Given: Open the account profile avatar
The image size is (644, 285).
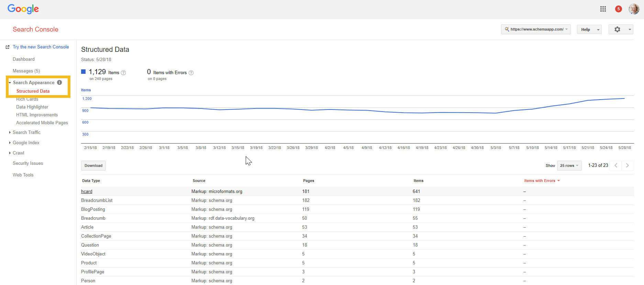Looking at the screenshot, I should 634,9.
